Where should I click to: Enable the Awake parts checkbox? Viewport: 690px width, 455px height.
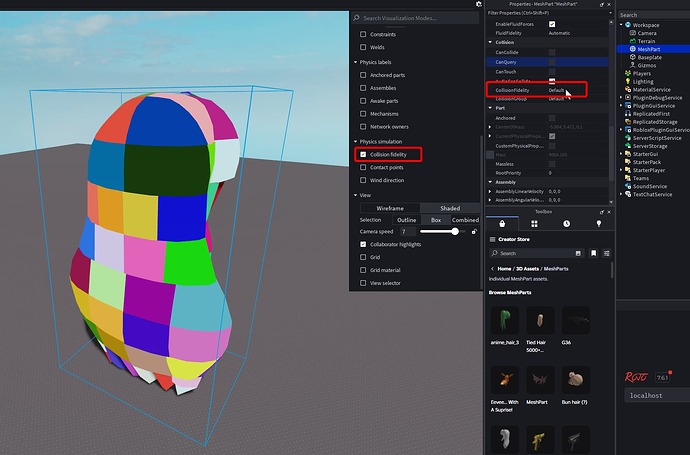pos(363,101)
